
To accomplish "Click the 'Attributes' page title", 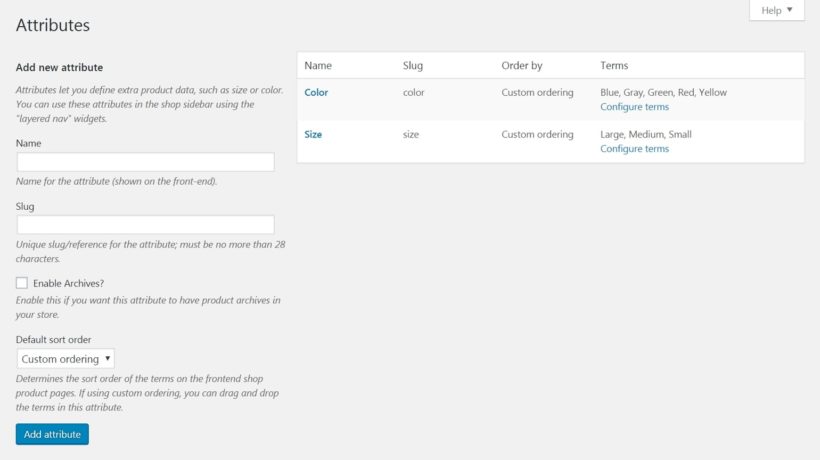I will pos(53,25).
